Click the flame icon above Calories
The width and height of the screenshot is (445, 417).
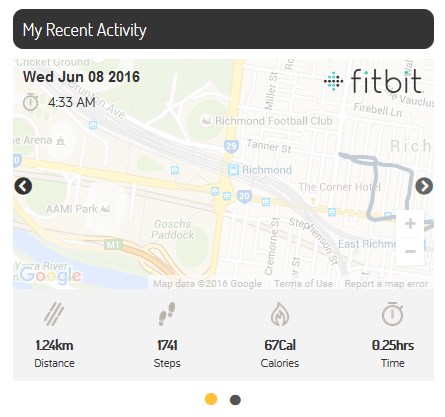pos(280,314)
